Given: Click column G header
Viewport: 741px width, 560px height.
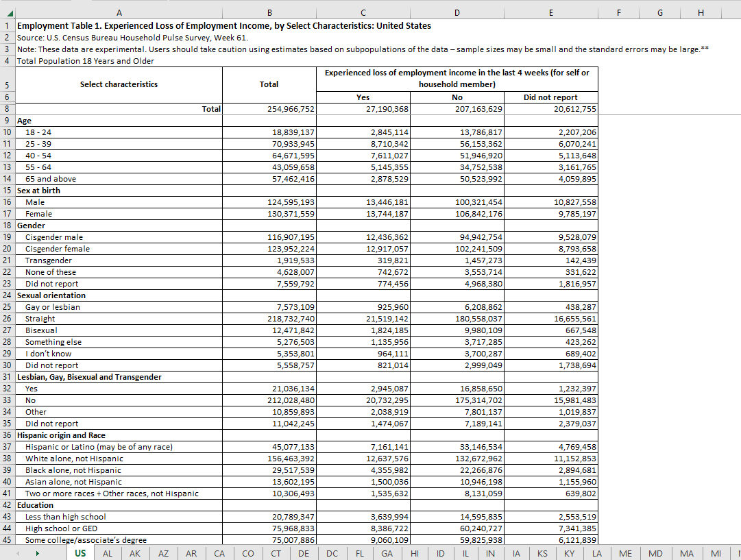Looking at the screenshot, I should pyautogui.click(x=659, y=13).
